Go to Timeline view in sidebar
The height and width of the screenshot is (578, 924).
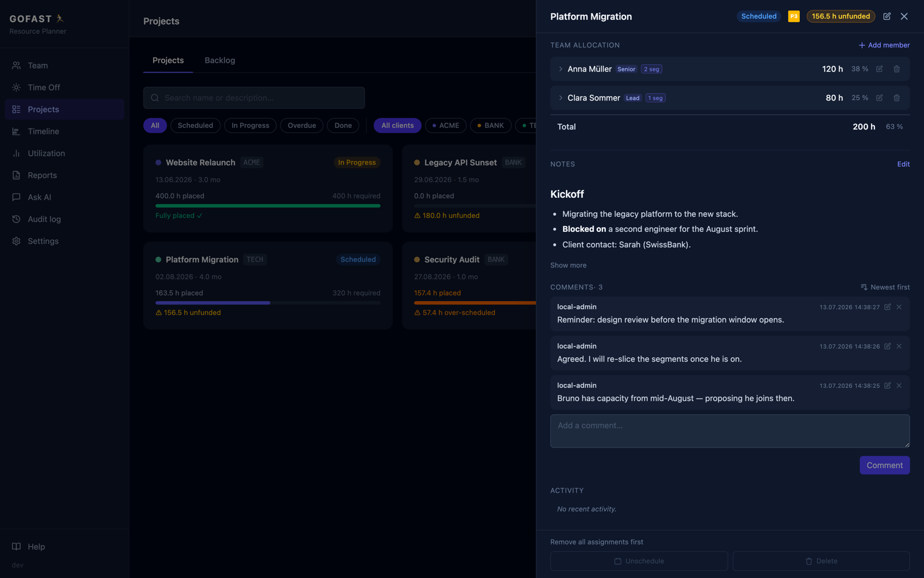tap(64, 131)
